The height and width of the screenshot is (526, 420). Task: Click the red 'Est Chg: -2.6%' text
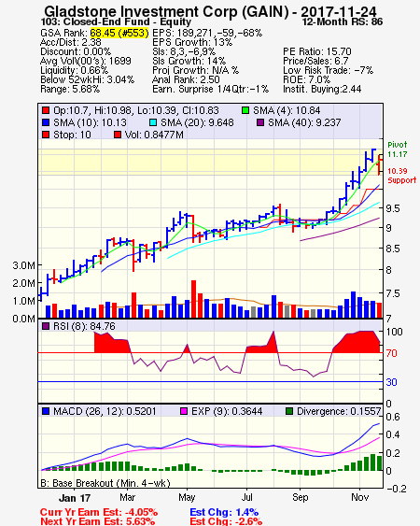click(x=226, y=521)
